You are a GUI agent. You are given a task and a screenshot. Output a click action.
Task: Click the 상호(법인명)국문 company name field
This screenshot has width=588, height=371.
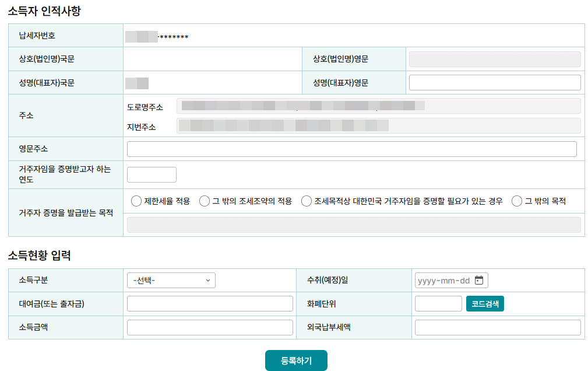pyautogui.click(x=212, y=58)
